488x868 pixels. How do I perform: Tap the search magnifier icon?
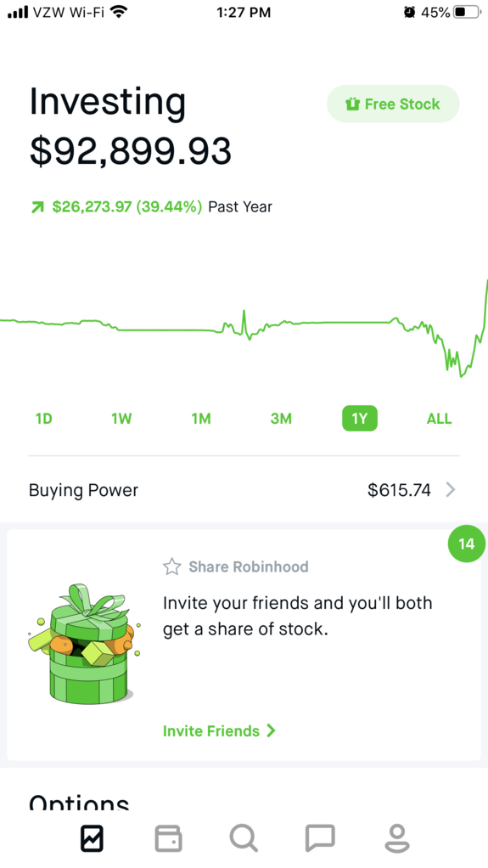click(244, 838)
